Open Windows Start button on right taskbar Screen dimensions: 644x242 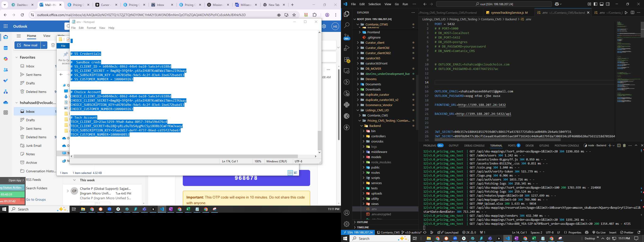[x=345, y=238]
